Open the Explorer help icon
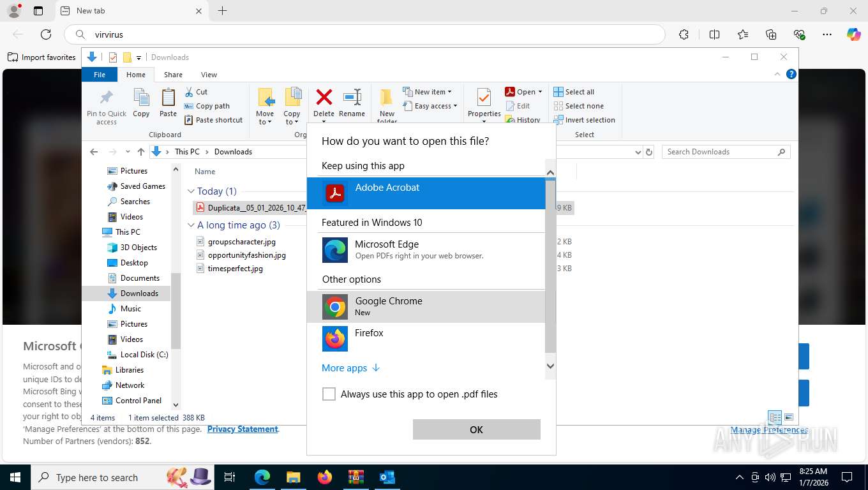The height and width of the screenshot is (490, 868). (x=791, y=74)
